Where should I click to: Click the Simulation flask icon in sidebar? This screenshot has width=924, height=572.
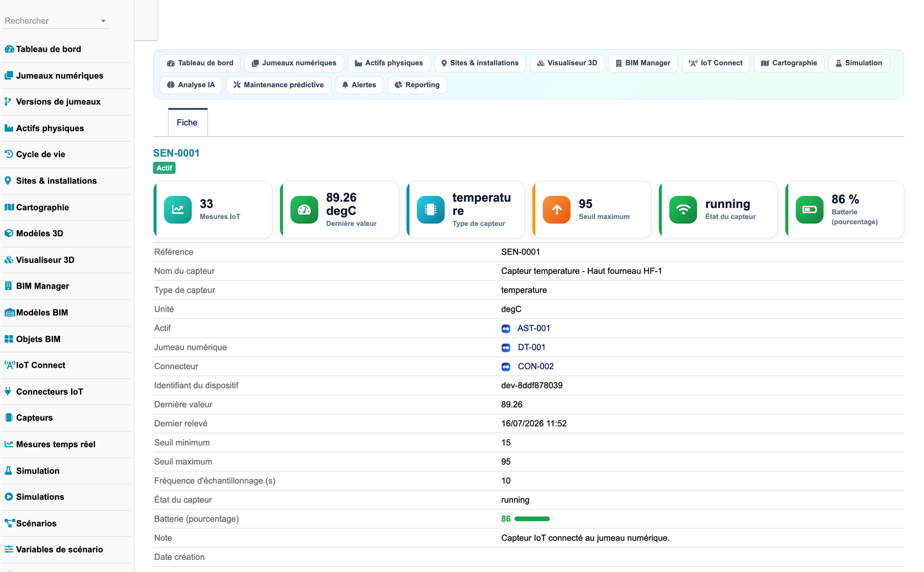pyautogui.click(x=8, y=471)
